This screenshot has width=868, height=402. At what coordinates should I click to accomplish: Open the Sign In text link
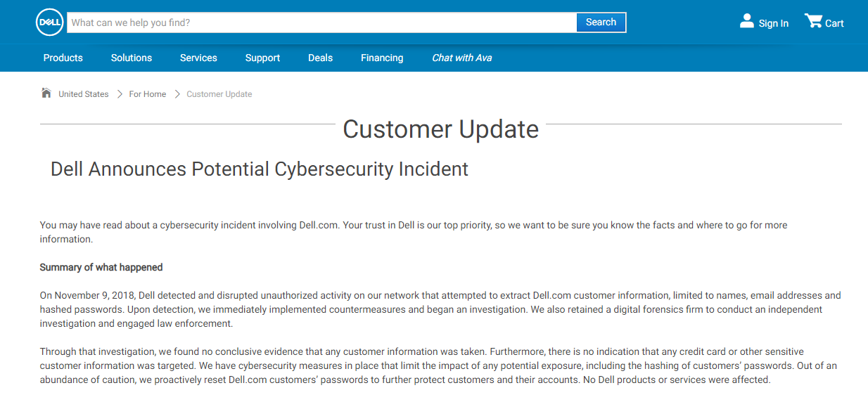tap(773, 23)
